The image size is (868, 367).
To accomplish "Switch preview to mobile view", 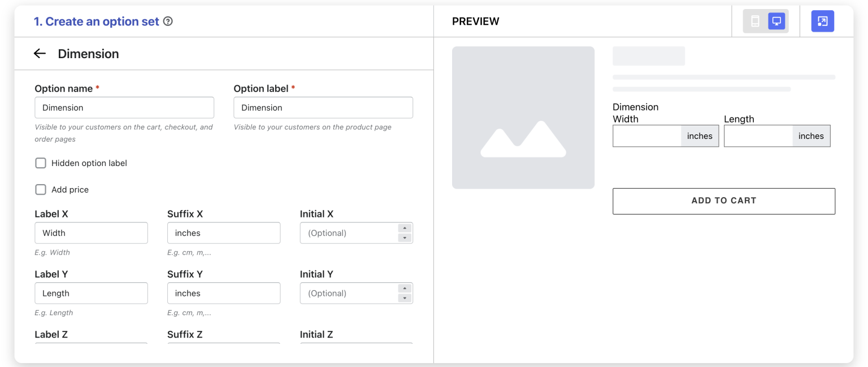I will 755,21.
